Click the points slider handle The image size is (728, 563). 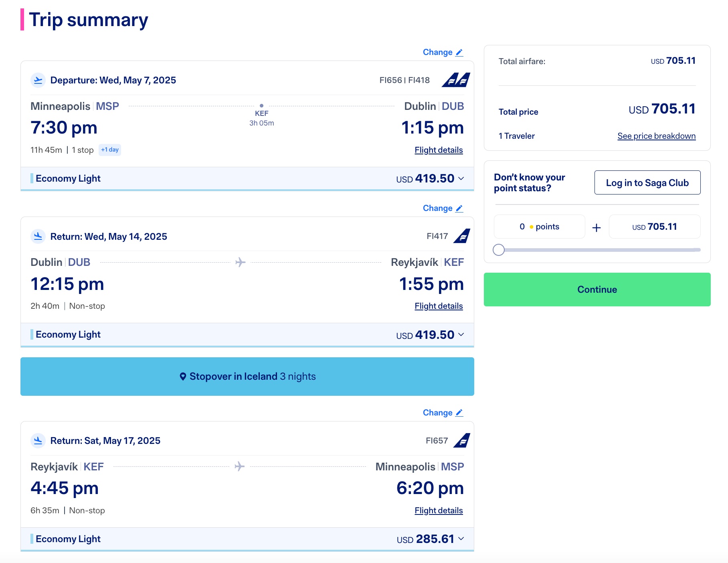tap(499, 250)
